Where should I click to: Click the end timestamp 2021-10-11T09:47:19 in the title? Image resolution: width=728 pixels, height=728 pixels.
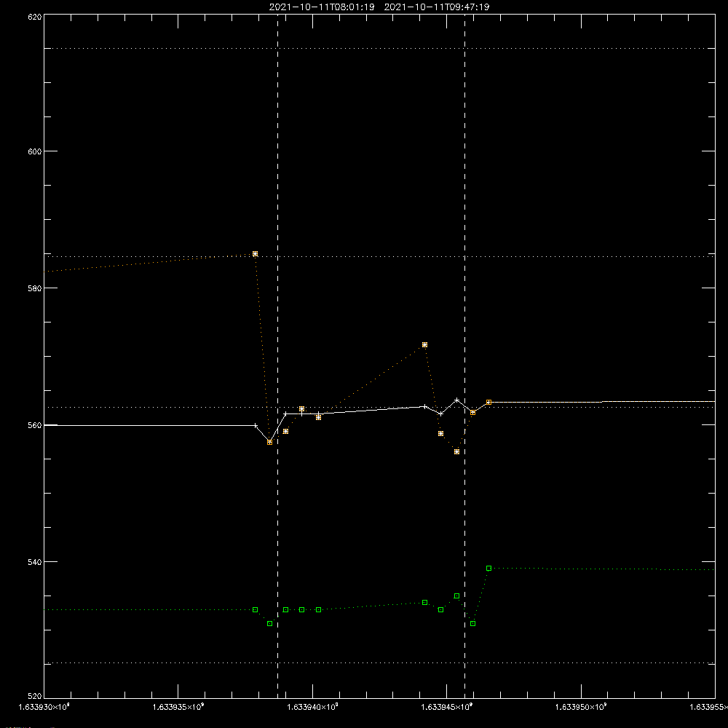click(x=436, y=7)
